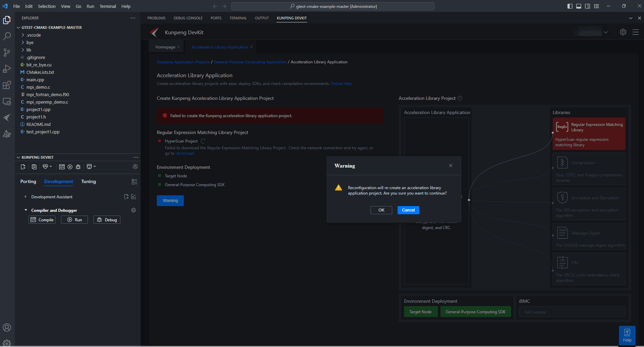Open CMakeLists.txt in the explorer
The width and height of the screenshot is (644, 347).
pos(40,72)
